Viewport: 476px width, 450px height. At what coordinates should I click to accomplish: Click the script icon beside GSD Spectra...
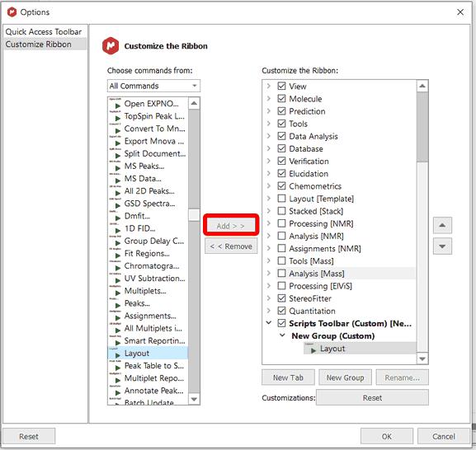click(115, 204)
